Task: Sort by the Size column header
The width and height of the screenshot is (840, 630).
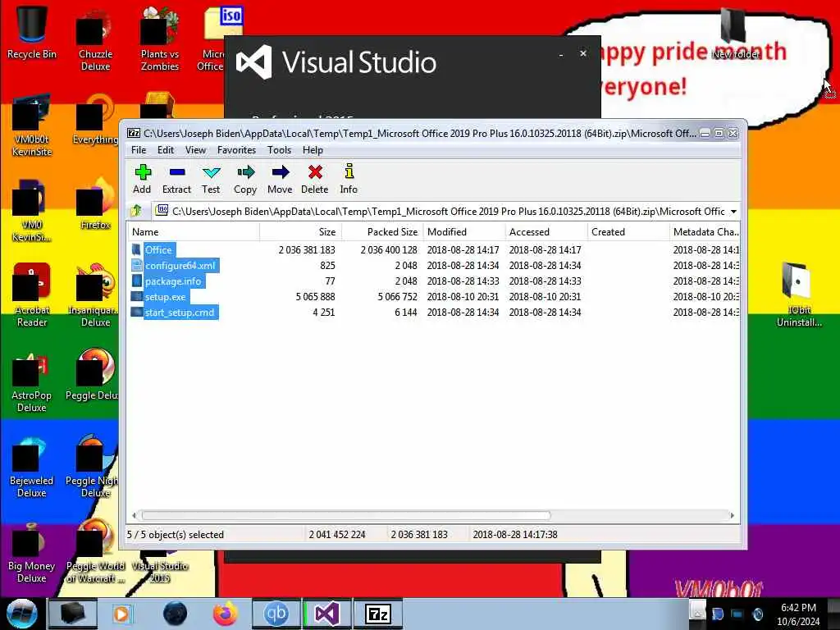Action: [x=300, y=232]
